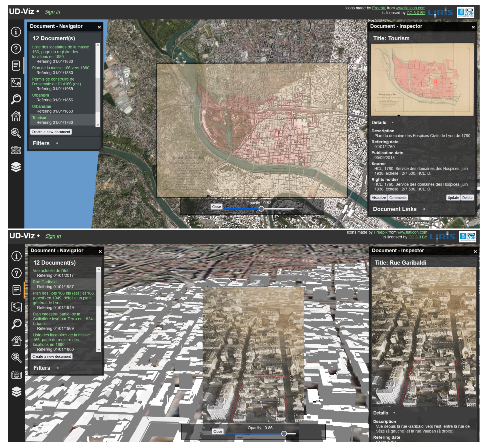This screenshot has height=448, width=491.
Task: Click Create a new document in top navigator
Action: [x=51, y=132]
